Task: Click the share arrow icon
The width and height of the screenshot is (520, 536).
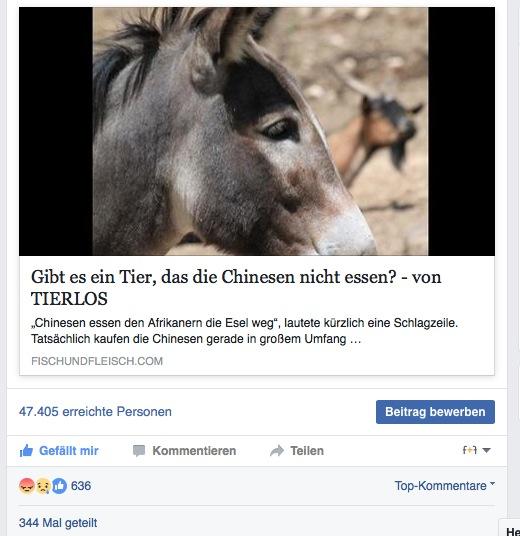Action: click(x=277, y=451)
